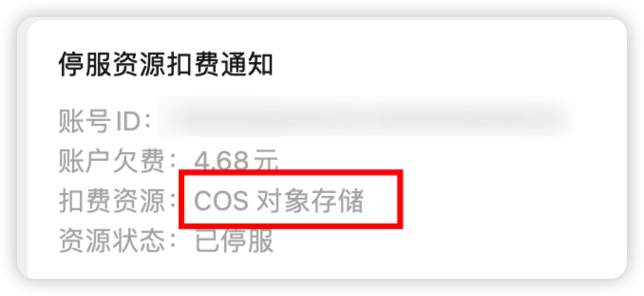Click the blurred account ID value
This screenshot has height=296, width=644.
366,117
